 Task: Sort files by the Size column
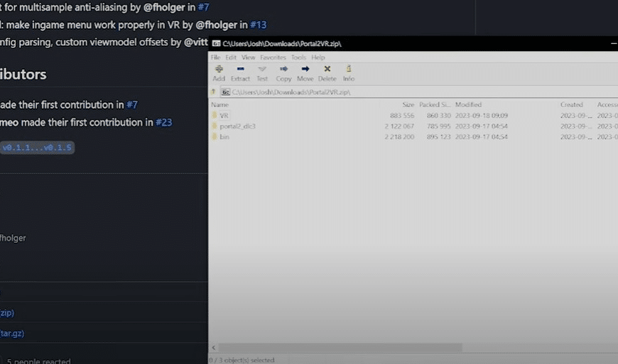(408, 105)
